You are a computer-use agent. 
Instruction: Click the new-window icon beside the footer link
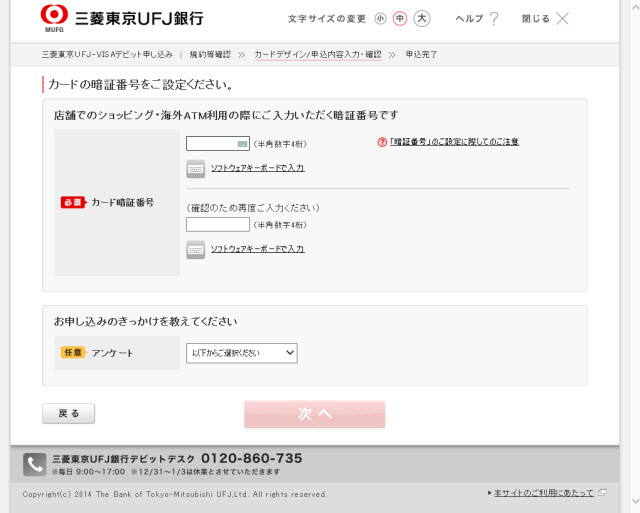coord(602,493)
